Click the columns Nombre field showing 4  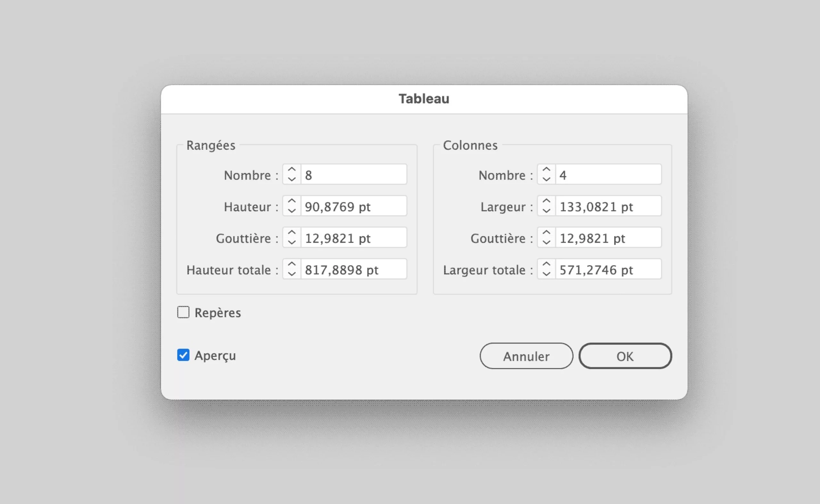(608, 174)
